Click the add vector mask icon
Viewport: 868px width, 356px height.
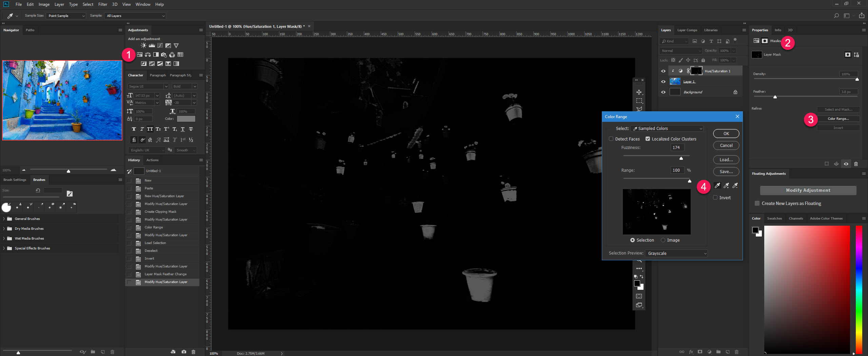click(x=856, y=55)
